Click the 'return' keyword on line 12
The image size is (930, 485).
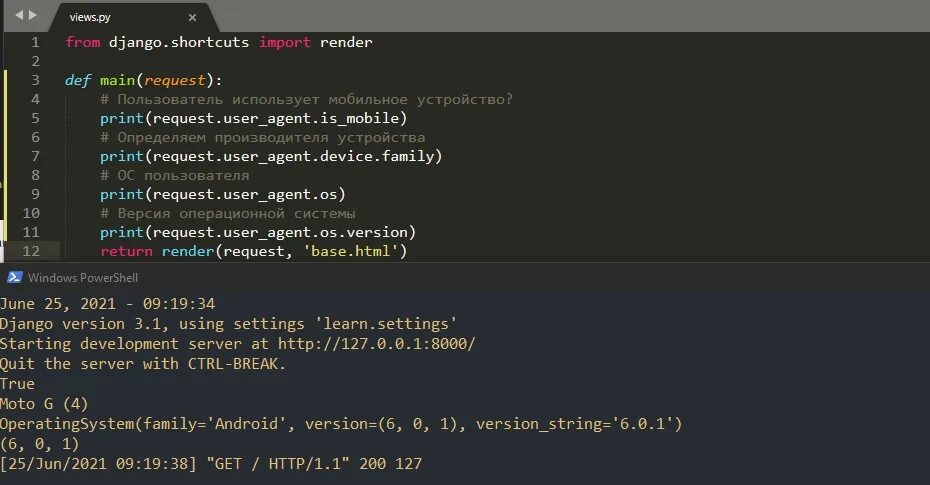point(126,251)
